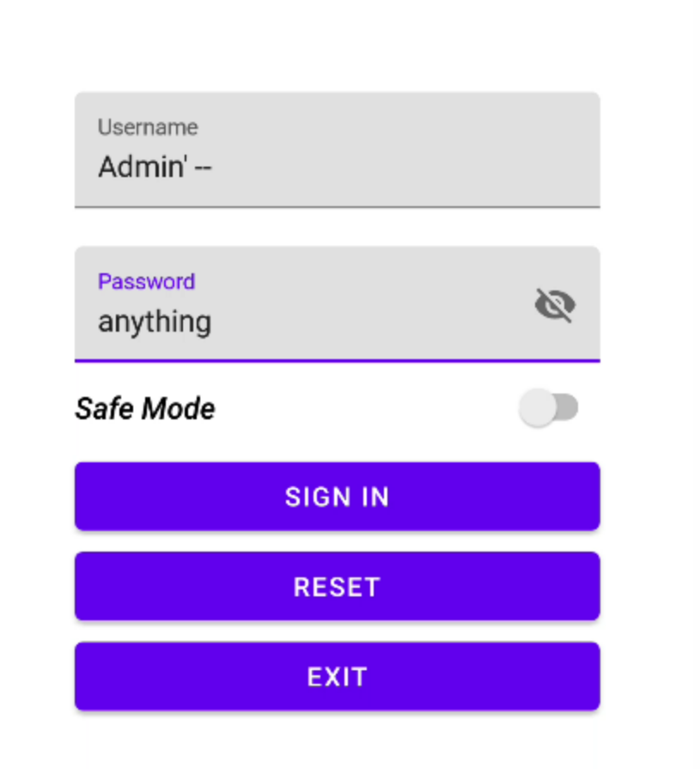This screenshot has height=769, width=700.
Task: Click the Username floating label
Action: point(148,127)
